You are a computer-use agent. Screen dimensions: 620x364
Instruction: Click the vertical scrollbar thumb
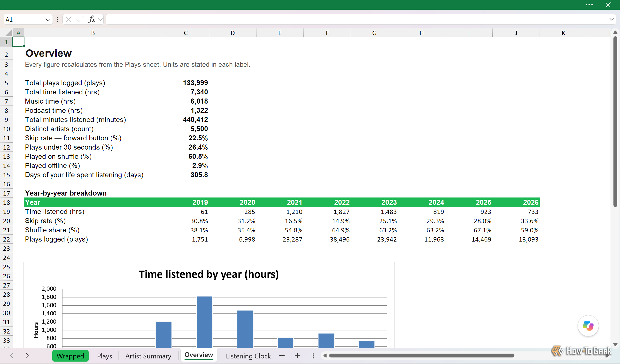pyautogui.click(x=615, y=122)
